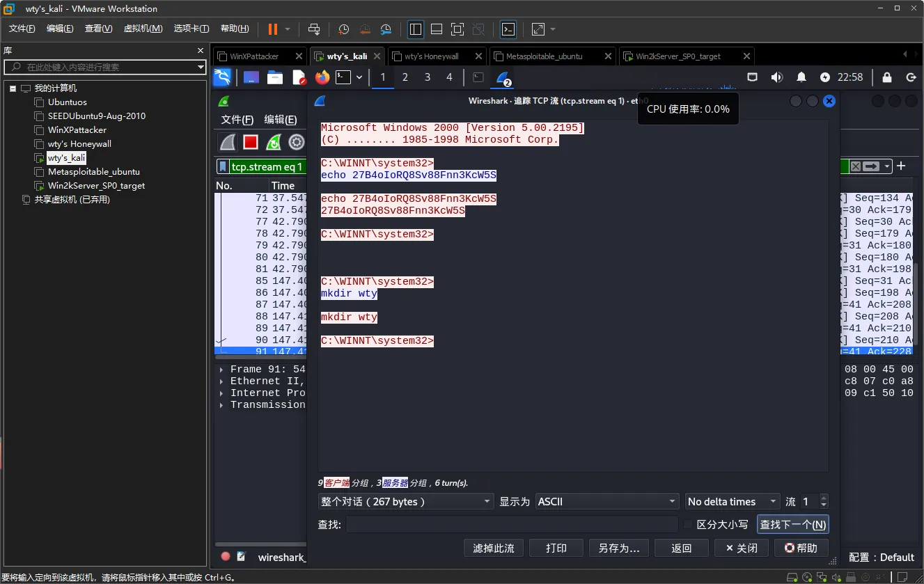The height and width of the screenshot is (584, 924).
Task: Close the library panel with X
Action: point(201,51)
